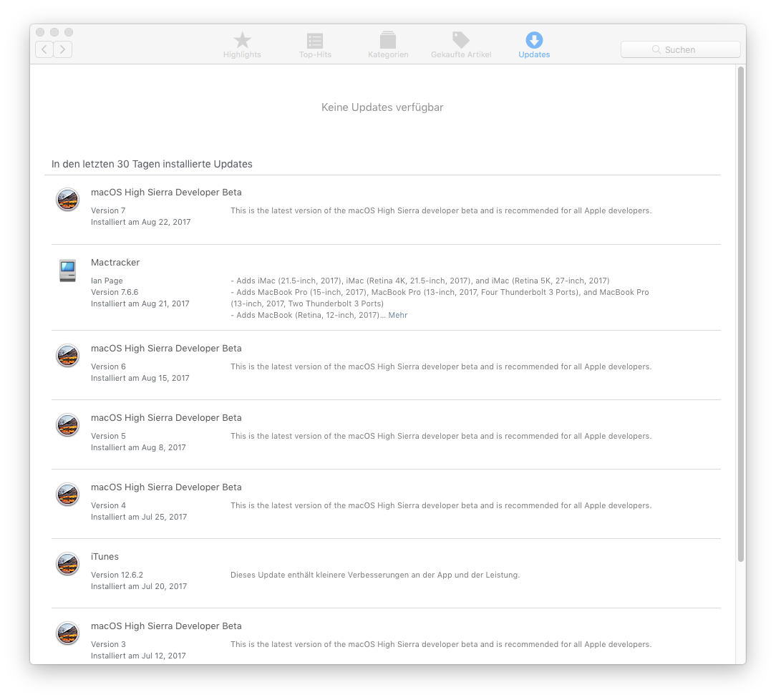Go forward with the right arrow button
This screenshot has height=700, width=776.
click(63, 49)
